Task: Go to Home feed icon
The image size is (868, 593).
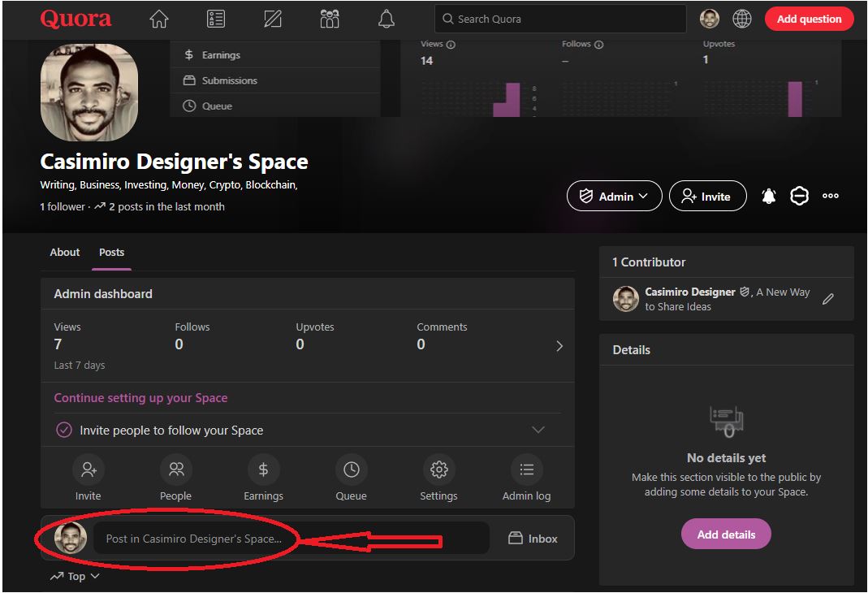Action: coord(159,19)
